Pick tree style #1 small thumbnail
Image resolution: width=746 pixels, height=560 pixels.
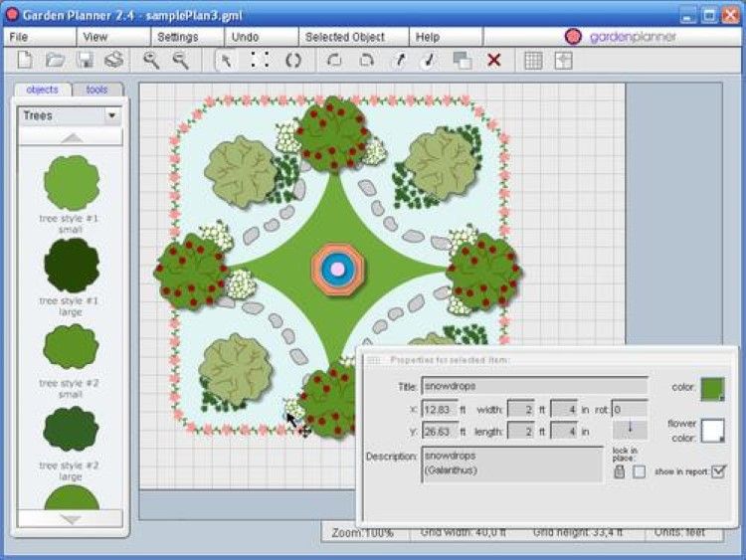(72, 183)
